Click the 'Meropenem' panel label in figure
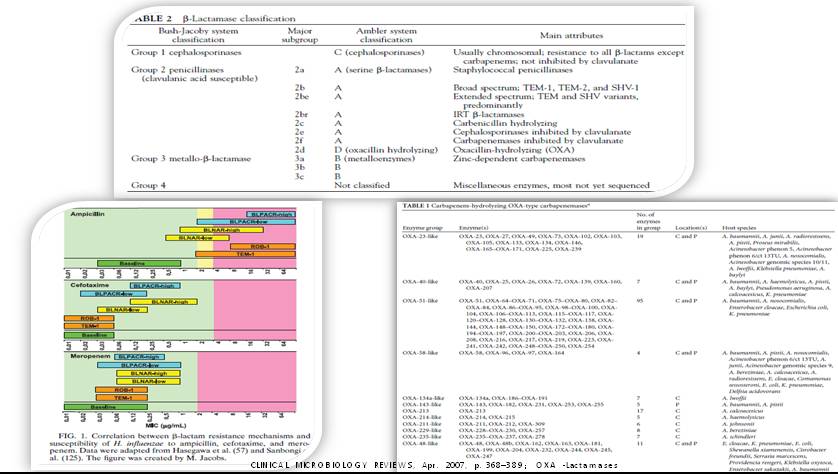 click(90, 356)
